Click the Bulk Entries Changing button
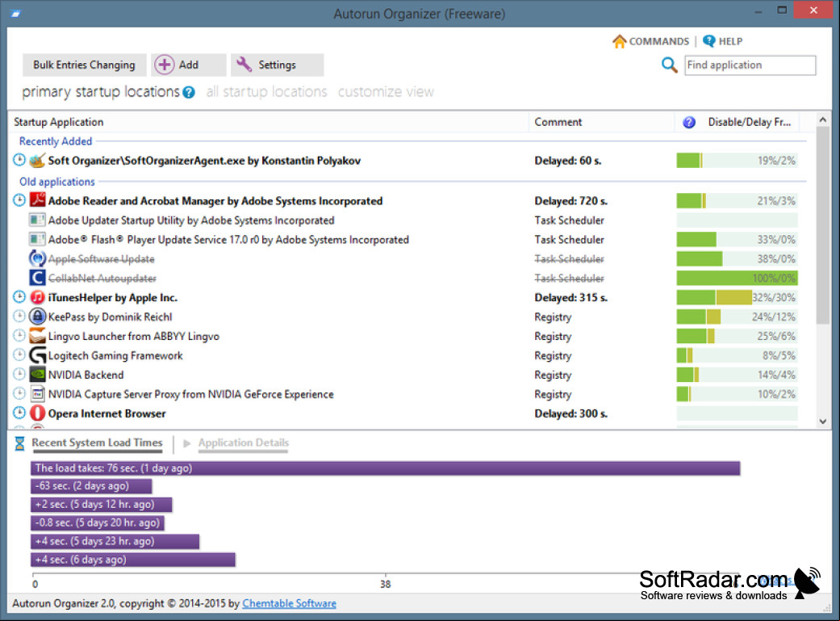The height and width of the screenshot is (621, 840). point(84,65)
